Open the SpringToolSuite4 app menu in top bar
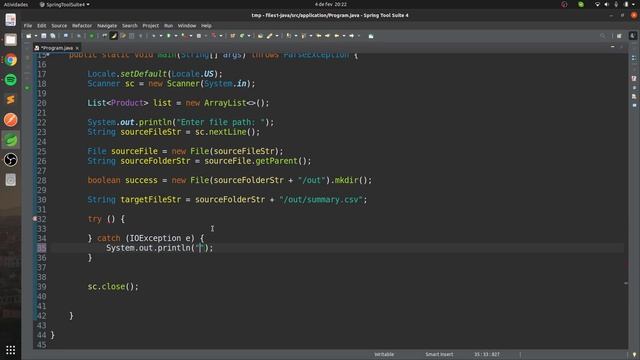 tap(65, 4)
